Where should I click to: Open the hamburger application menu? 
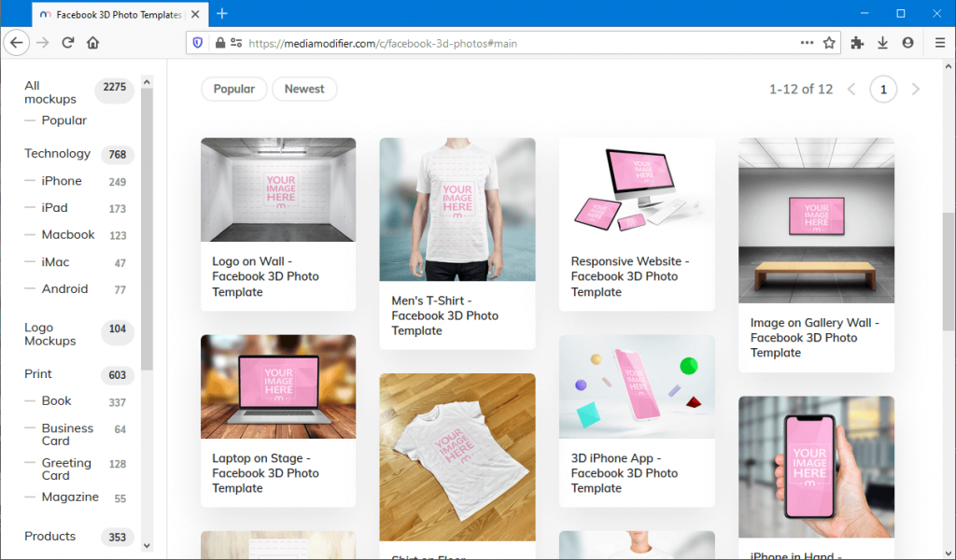(938, 42)
